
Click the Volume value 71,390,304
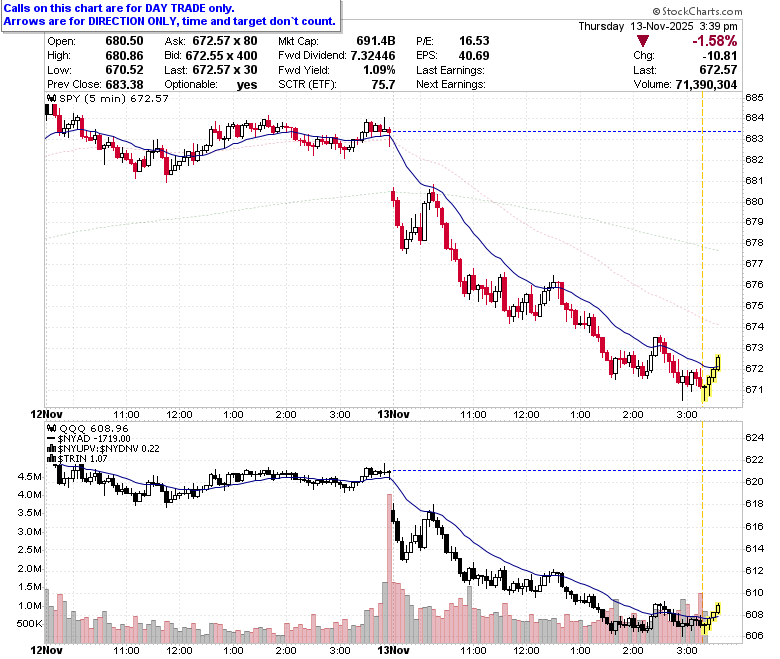[x=706, y=85]
